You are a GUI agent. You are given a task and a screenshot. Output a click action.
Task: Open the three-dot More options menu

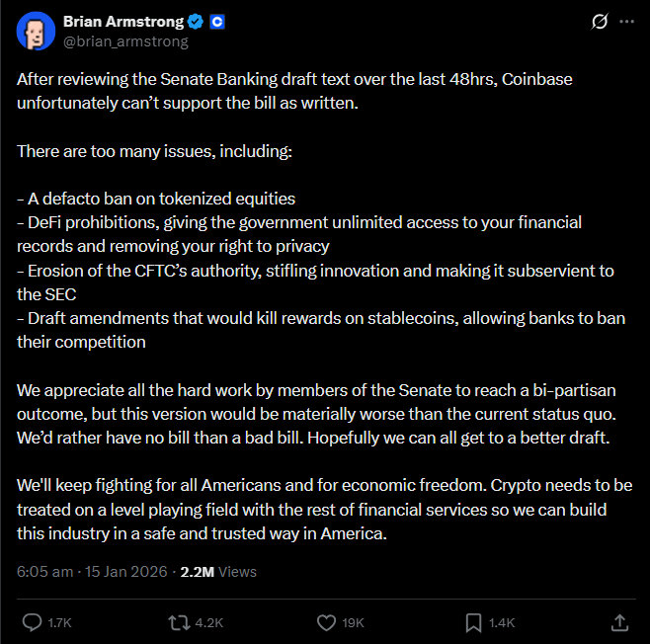click(626, 22)
